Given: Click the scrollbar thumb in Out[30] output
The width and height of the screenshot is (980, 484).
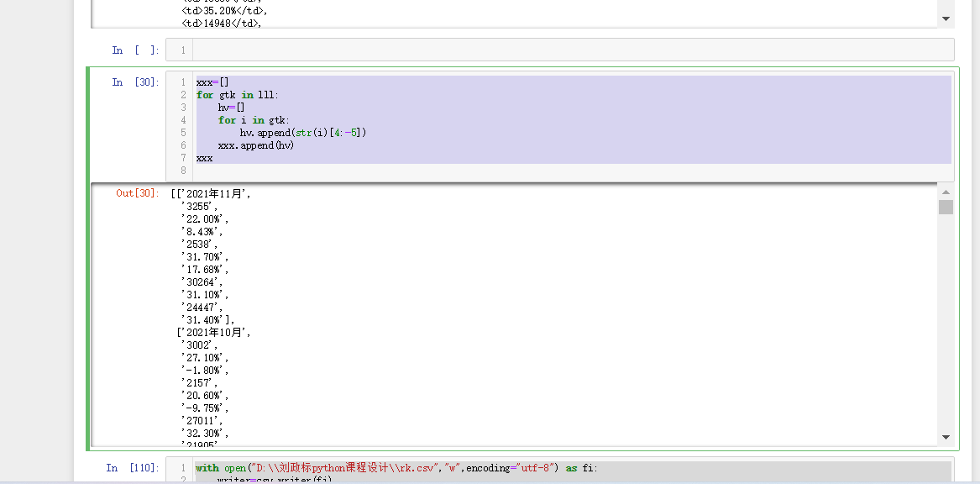Looking at the screenshot, I should tap(946, 207).
